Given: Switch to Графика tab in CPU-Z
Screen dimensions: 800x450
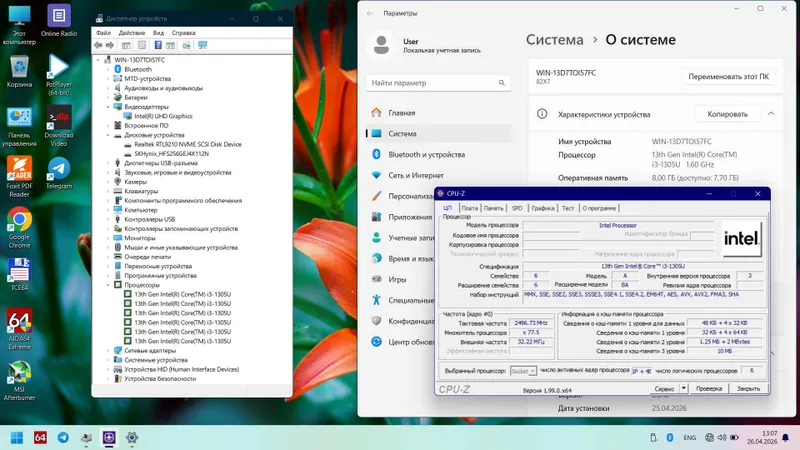Looking at the screenshot, I should (543, 208).
